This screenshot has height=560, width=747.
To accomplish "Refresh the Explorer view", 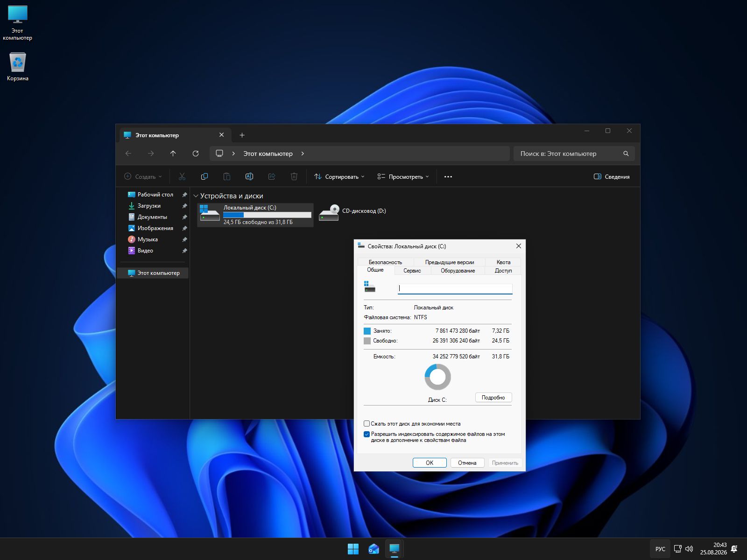I will (x=196, y=154).
